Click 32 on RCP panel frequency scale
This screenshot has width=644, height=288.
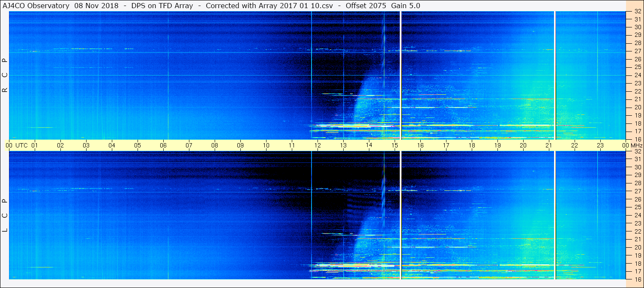point(638,12)
